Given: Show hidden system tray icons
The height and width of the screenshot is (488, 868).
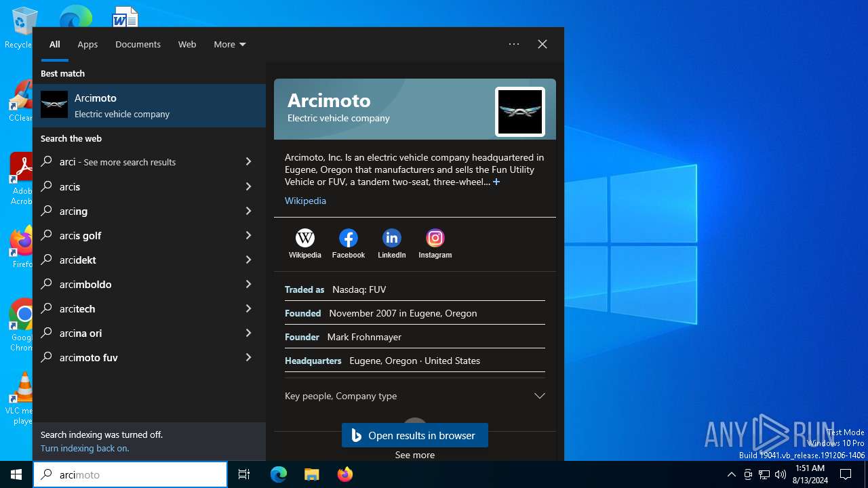Looking at the screenshot, I should [x=731, y=474].
